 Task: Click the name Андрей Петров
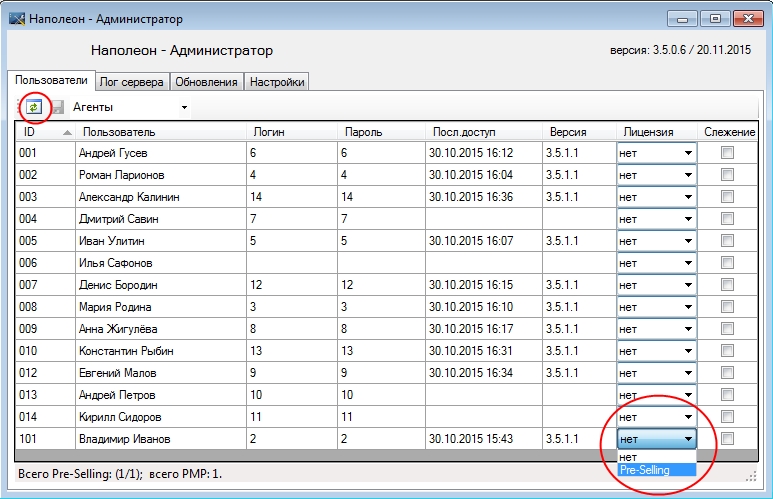point(117,395)
